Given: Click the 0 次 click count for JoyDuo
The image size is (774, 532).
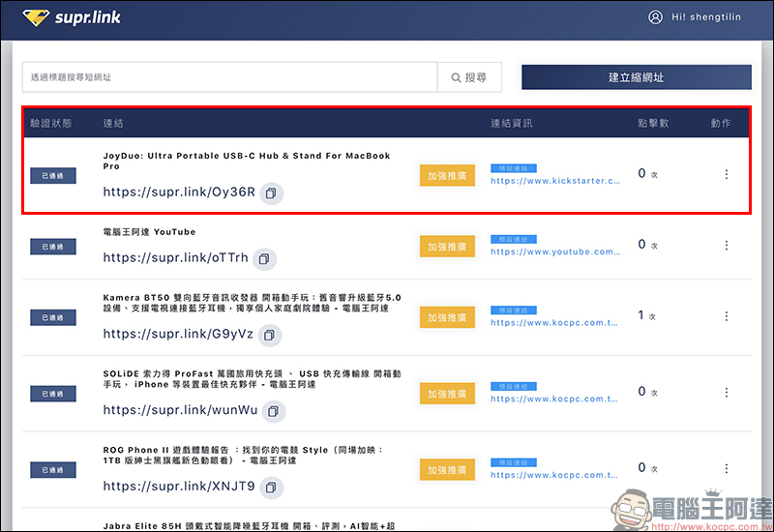Looking at the screenshot, I should pos(647,174).
